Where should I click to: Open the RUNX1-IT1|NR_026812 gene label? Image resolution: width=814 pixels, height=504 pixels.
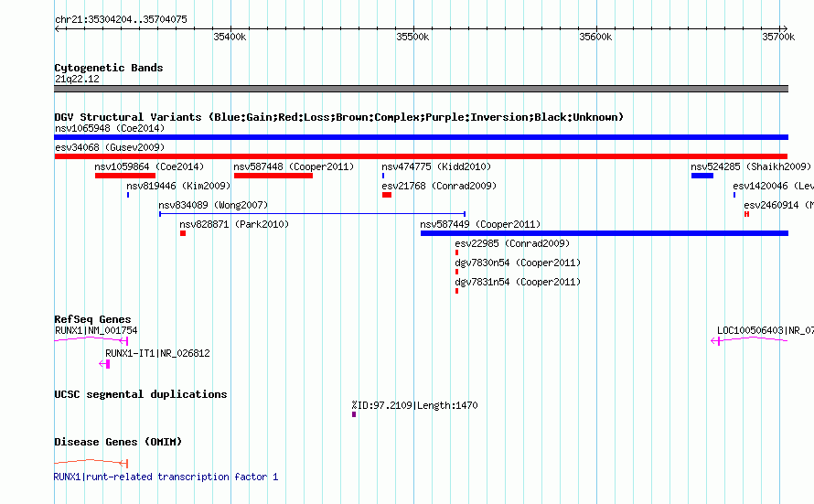157,353
